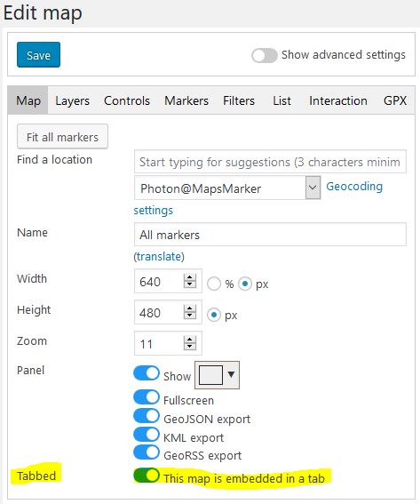Increase the Zoom level with up arrow
Image resolution: width=420 pixels, height=504 pixels.
click(190, 340)
